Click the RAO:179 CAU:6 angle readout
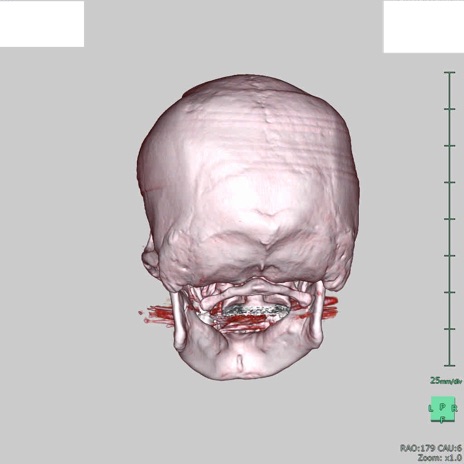The height and width of the screenshot is (464, 464). (431, 448)
